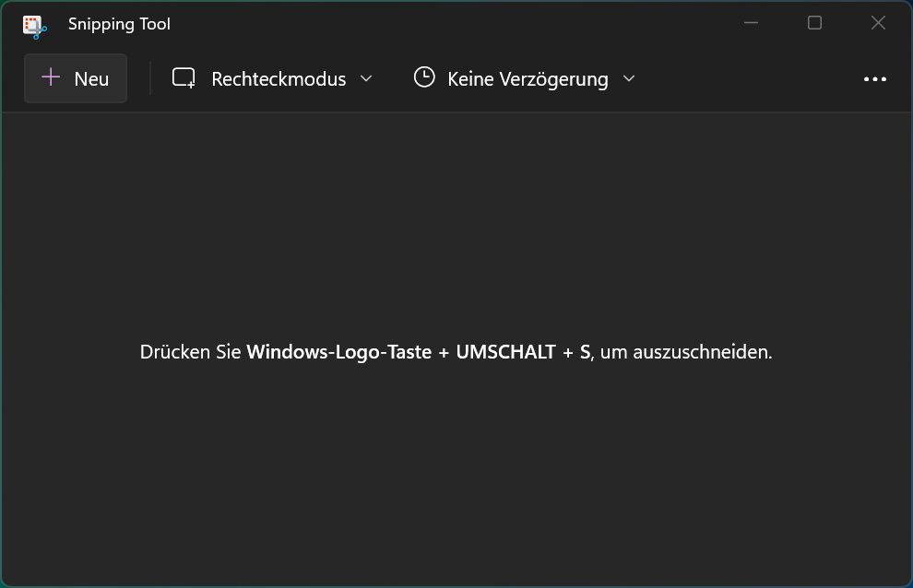Screen dimensions: 913x588
Task: Click the clock delay icon on the toolbar
Action: tap(423, 77)
